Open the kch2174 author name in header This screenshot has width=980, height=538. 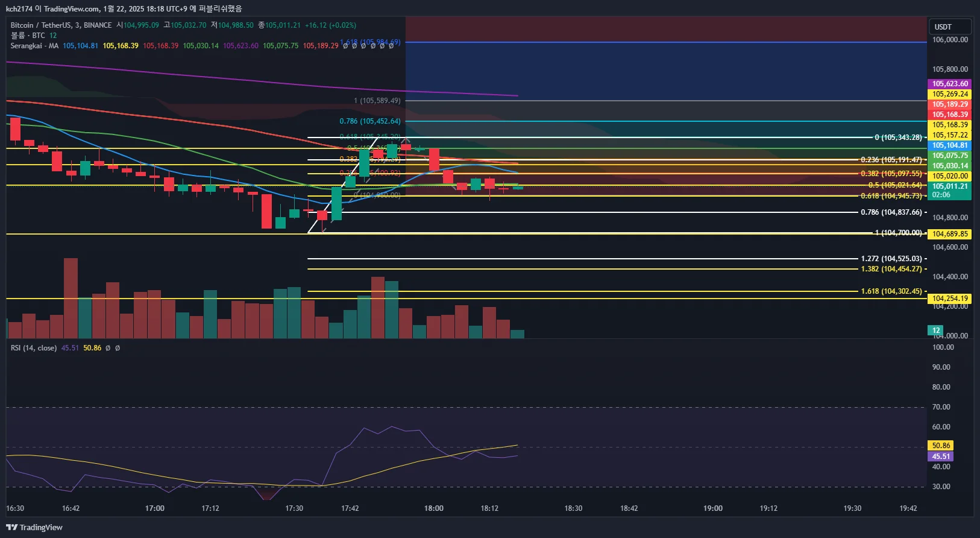[x=19, y=8]
